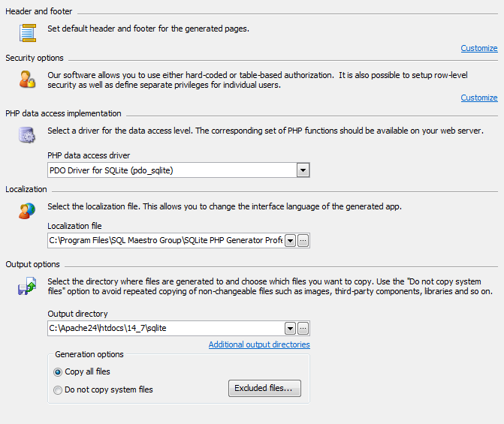Click the Output options save icon
The image size is (504, 424).
[x=28, y=285]
